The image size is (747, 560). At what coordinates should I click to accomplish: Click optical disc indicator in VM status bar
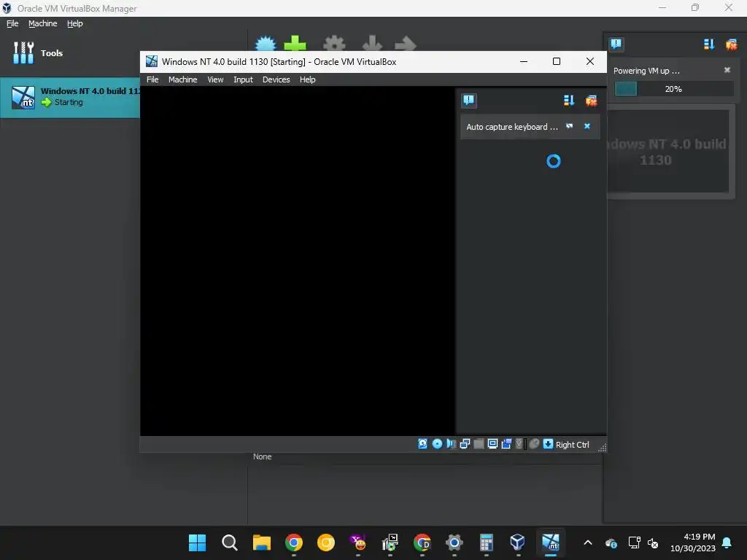point(437,444)
